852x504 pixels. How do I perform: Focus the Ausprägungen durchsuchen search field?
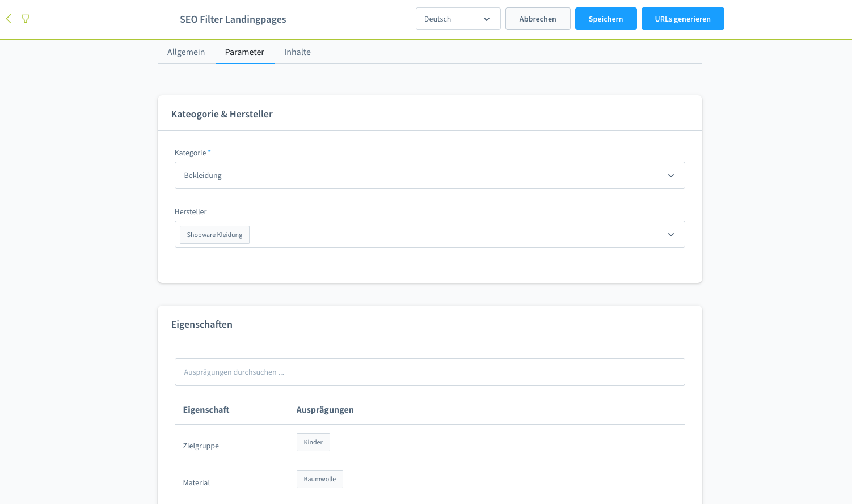pyautogui.click(x=430, y=372)
